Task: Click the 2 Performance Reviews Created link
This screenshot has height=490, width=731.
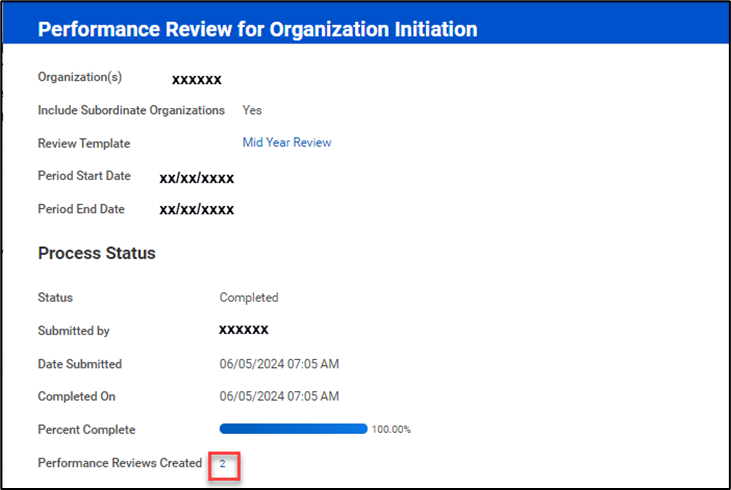Action: point(223,464)
